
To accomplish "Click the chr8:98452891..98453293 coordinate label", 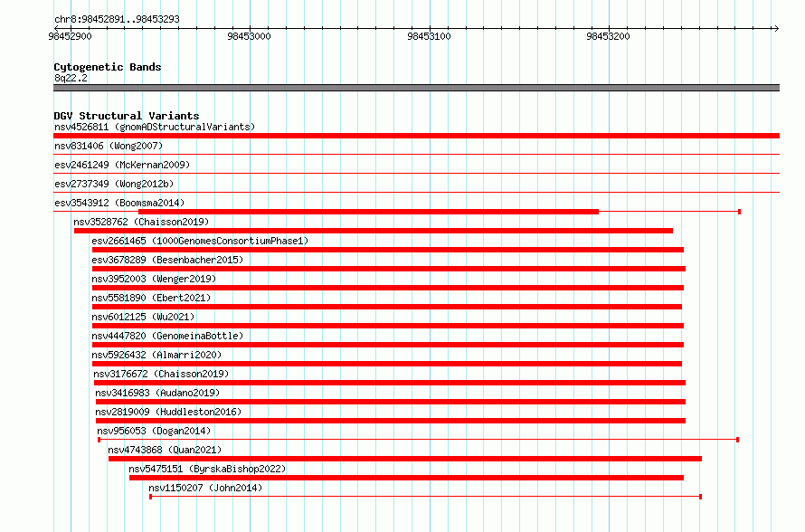I will point(117,19).
